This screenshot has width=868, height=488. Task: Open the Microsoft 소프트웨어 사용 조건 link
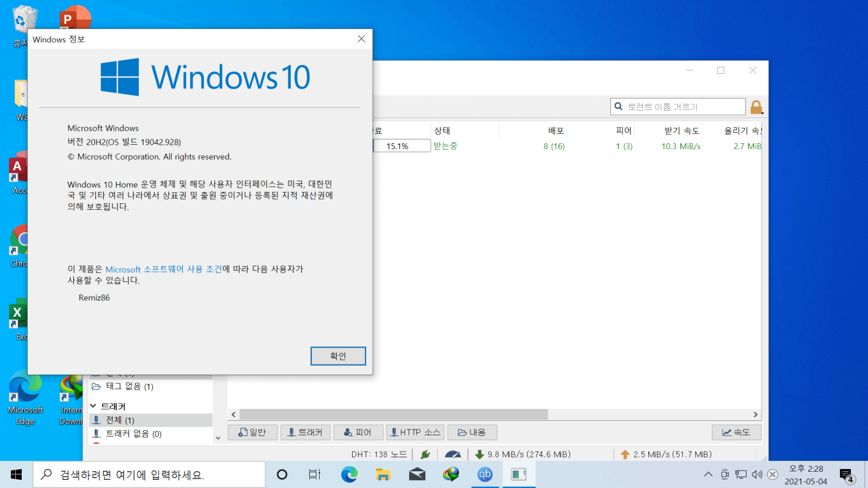click(164, 269)
